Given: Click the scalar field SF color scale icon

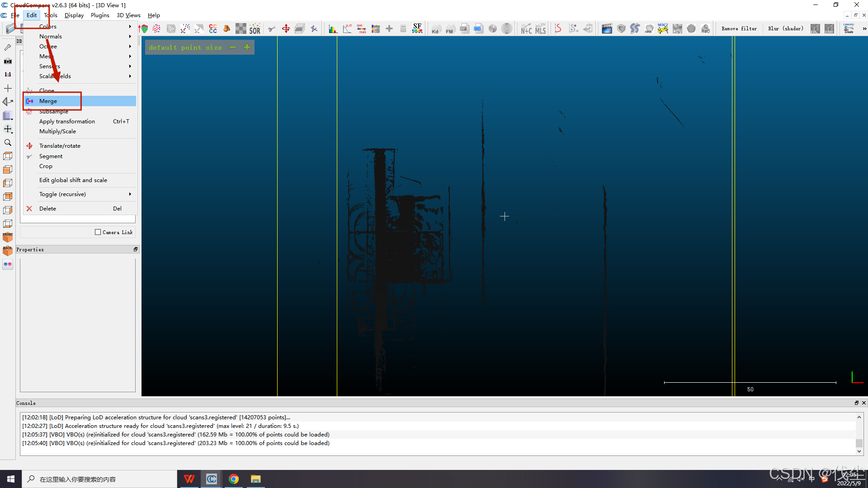Looking at the screenshot, I should pyautogui.click(x=417, y=29).
